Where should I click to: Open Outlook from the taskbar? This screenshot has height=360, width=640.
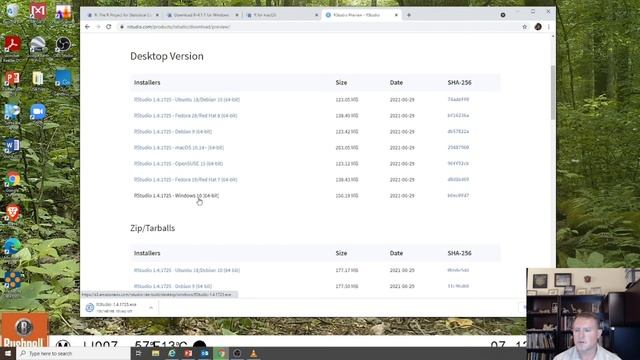click(x=204, y=353)
